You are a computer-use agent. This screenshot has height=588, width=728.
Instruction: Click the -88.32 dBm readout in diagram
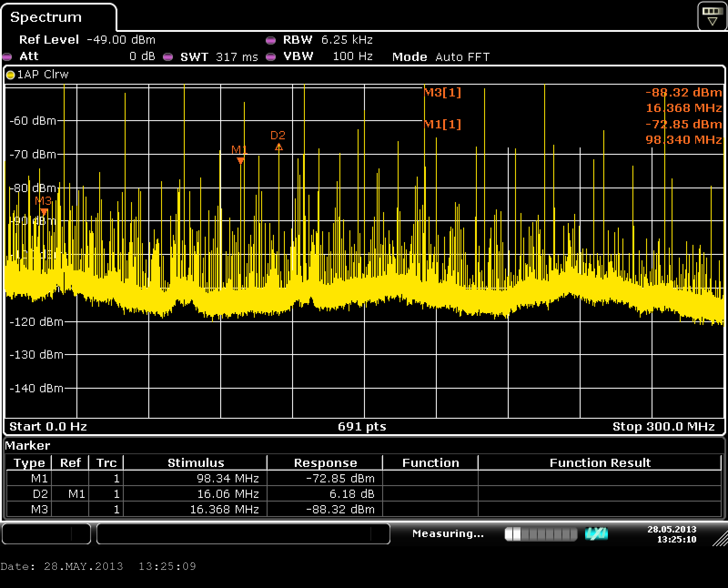tap(684, 92)
